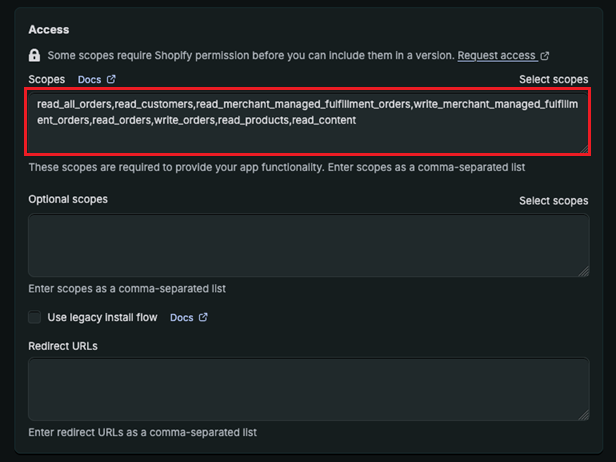The image size is (616, 462).
Task: Click the external-link icon next to Scopes Docs
Action: coord(111,79)
